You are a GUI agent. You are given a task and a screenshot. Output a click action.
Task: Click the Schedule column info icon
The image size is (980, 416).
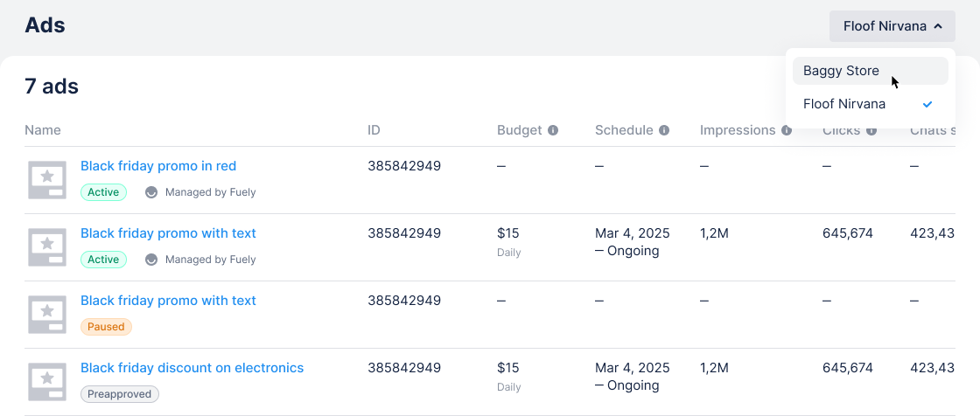tap(664, 130)
